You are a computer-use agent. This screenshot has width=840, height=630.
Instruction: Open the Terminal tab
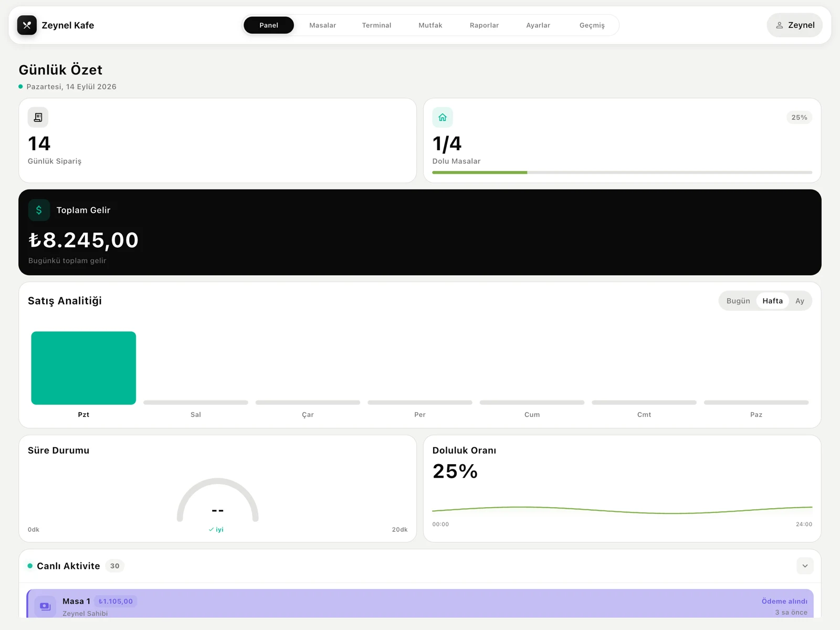376,25
